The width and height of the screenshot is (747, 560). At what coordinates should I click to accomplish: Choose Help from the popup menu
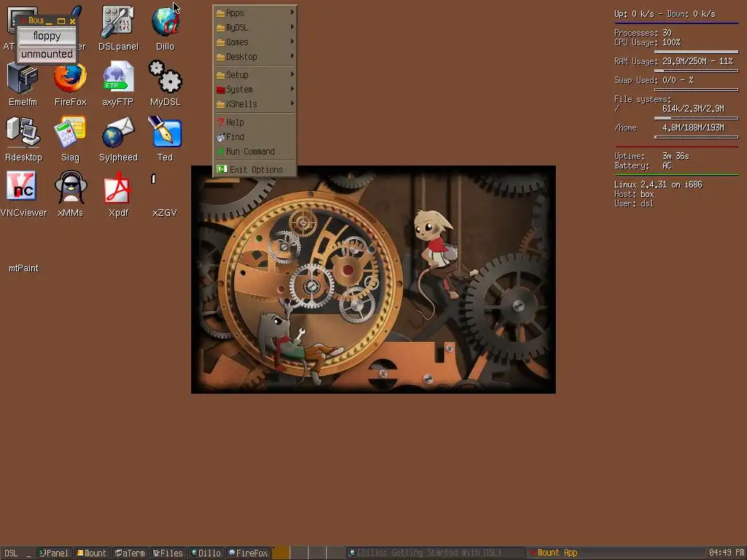(255, 122)
